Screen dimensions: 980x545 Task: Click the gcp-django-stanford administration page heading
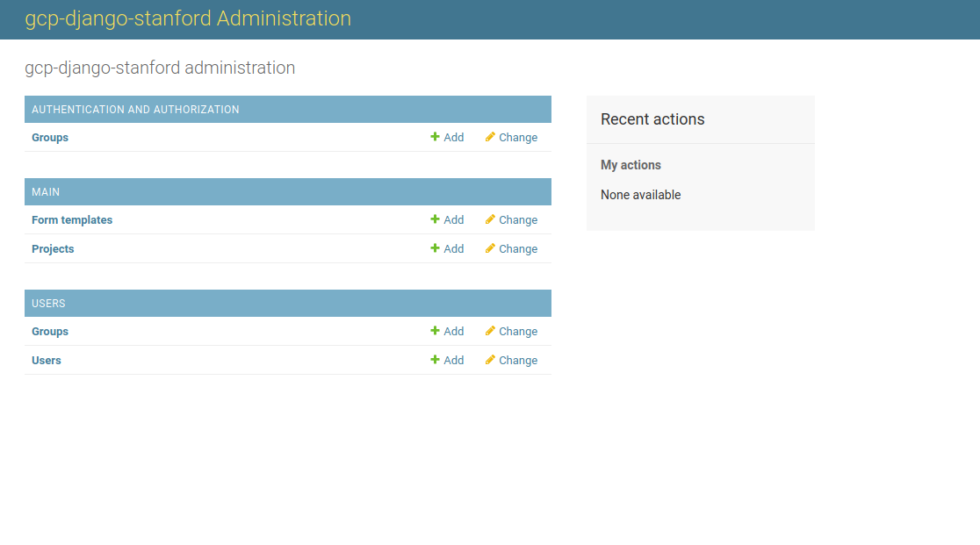click(160, 68)
